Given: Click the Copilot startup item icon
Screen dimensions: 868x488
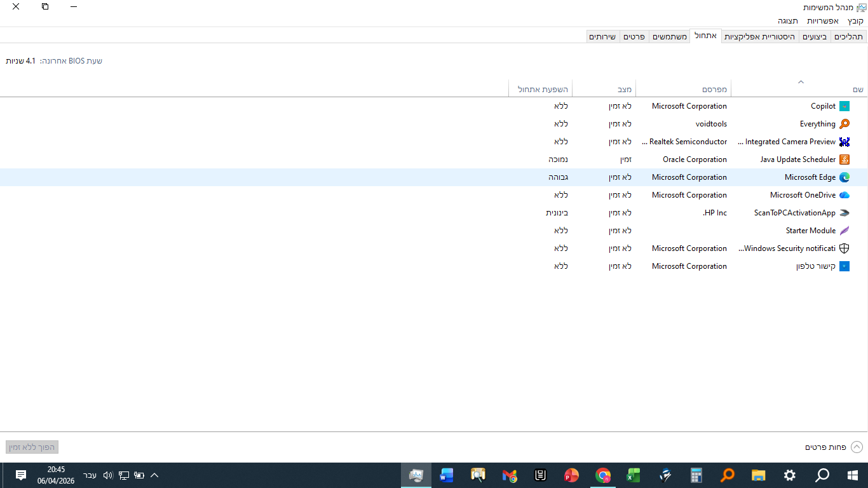Looking at the screenshot, I should (844, 106).
